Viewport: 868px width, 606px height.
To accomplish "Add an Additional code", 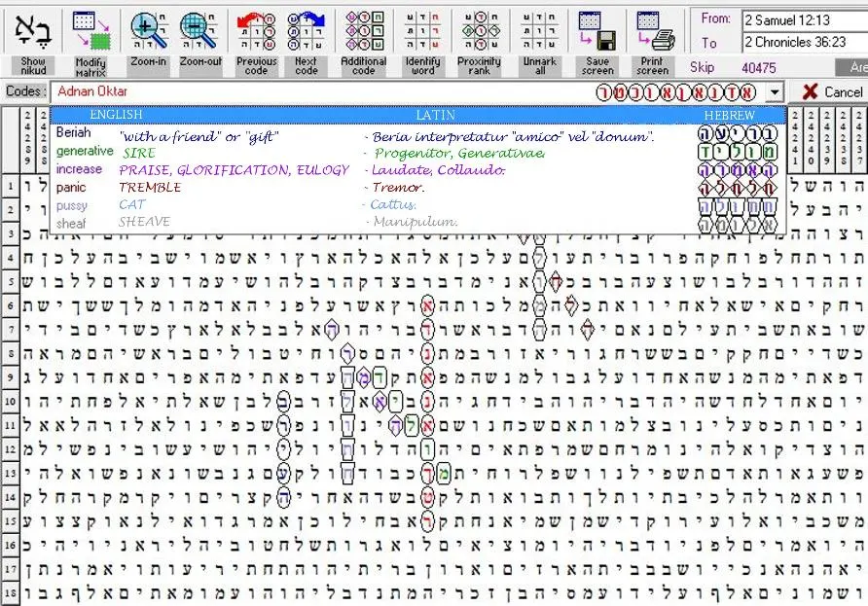I will 364,31.
